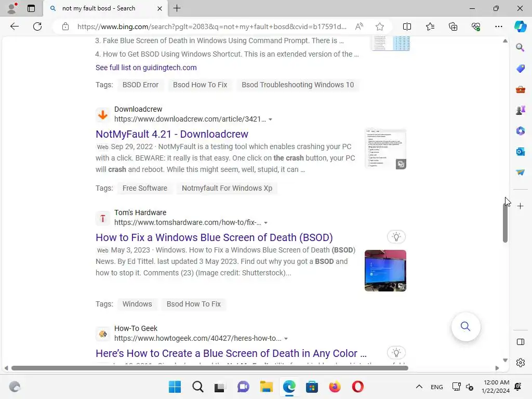The height and width of the screenshot is (399, 532).
Task: Select Notmyfault For Windows Xp tag
Action: (x=227, y=188)
